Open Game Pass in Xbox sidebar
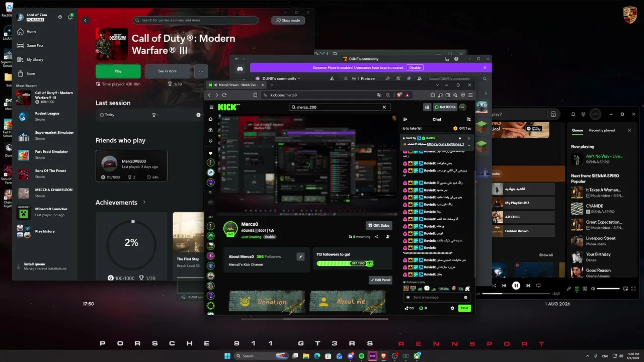Image resolution: width=644 pixels, height=362 pixels. coord(44,45)
